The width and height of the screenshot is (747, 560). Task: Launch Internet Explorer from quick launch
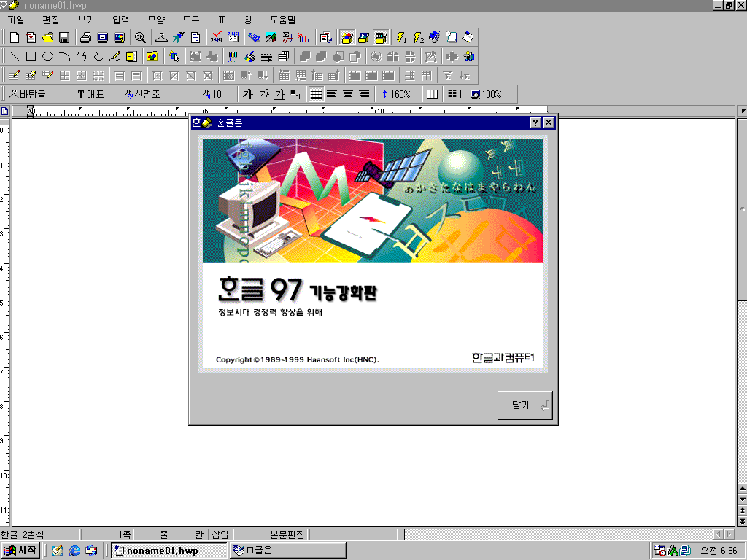pyautogui.click(x=75, y=551)
